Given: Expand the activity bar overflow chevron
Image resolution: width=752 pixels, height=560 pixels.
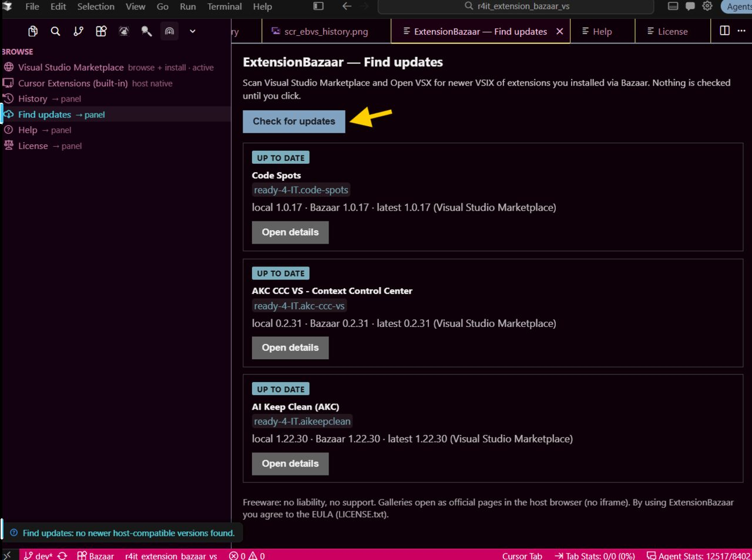Looking at the screenshot, I should 192,31.
